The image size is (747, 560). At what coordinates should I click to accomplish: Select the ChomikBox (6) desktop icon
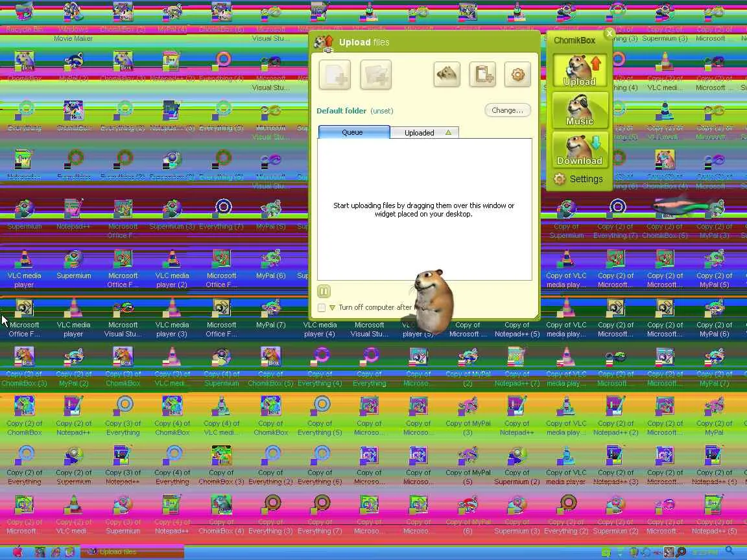(222, 18)
